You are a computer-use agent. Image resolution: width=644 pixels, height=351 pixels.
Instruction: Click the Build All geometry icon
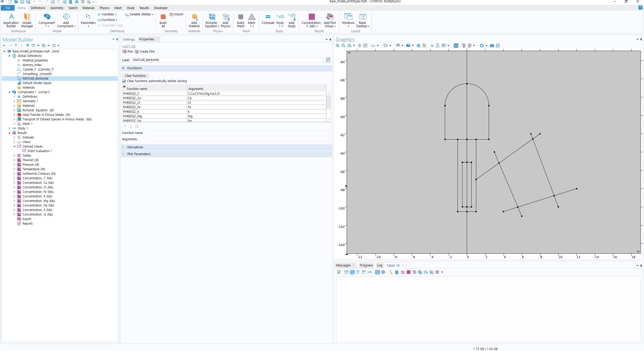click(163, 17)
